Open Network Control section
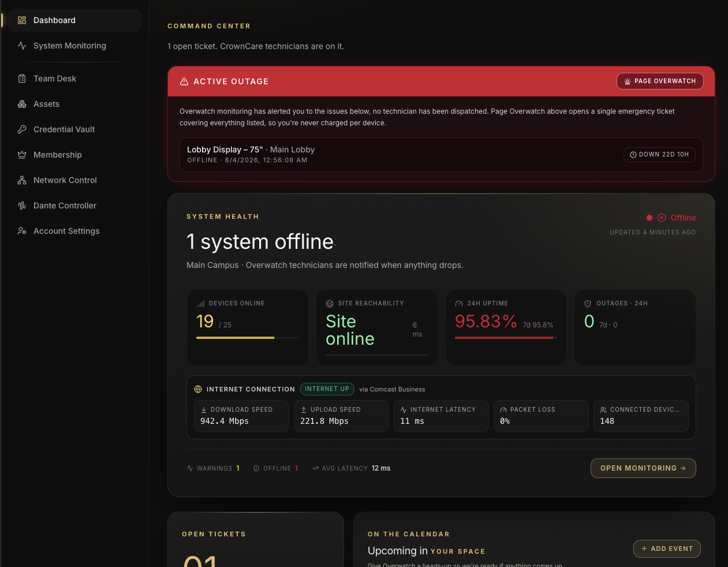This screenshot has width=728, height=567. pos(74,180)
